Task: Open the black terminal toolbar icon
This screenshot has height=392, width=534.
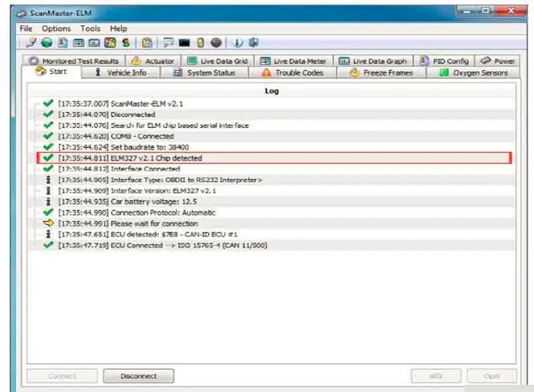Action: point(184,43)
